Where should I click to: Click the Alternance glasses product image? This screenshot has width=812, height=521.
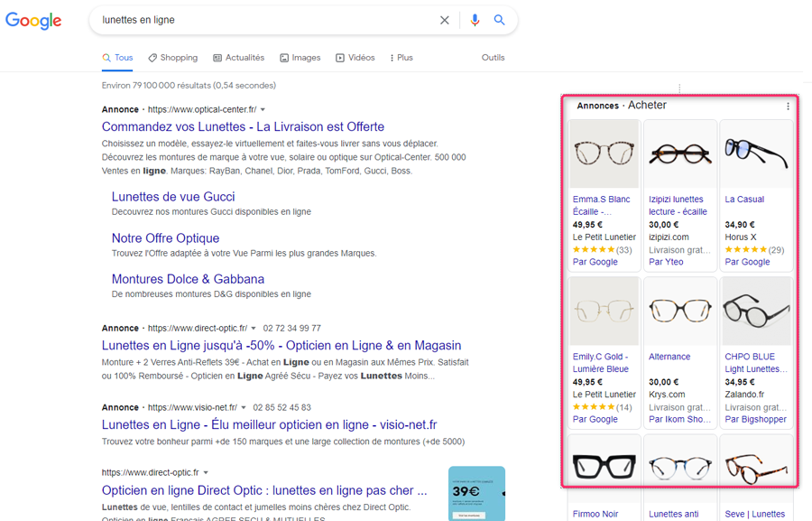point(680,312)
